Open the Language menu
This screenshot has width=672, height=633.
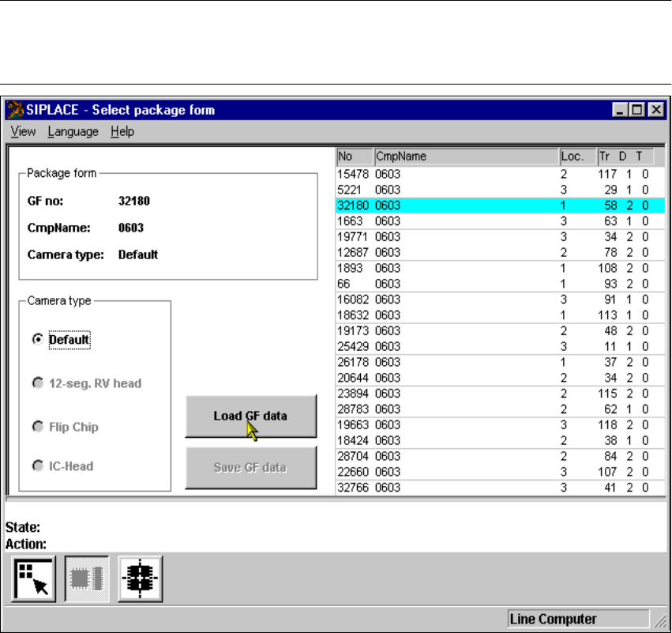pyautogui.click(x=73, y=132)
